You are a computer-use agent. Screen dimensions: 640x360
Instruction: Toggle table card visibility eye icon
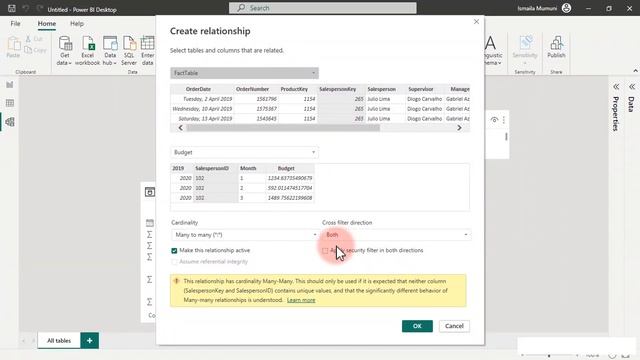(x=494, y=120)
